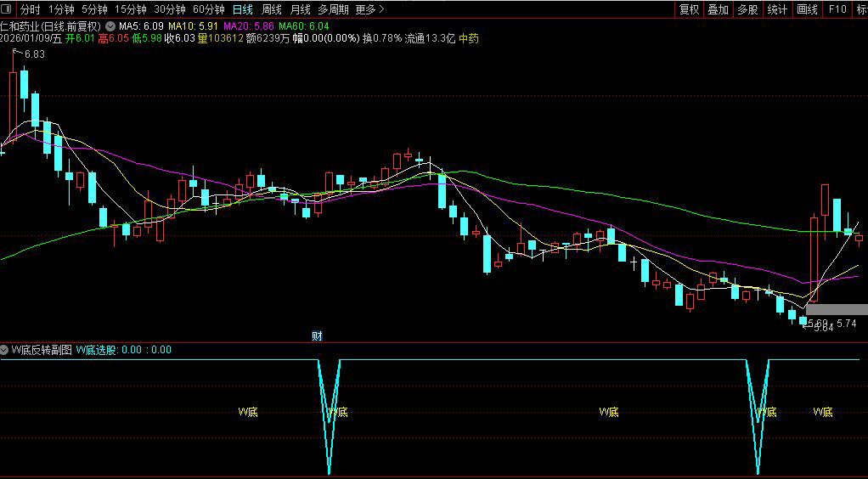Image resolution: width=868 pixels, height=479 pixels.
Task: Select the 5分钟 period tab
Action: click(x=94, y=9)
